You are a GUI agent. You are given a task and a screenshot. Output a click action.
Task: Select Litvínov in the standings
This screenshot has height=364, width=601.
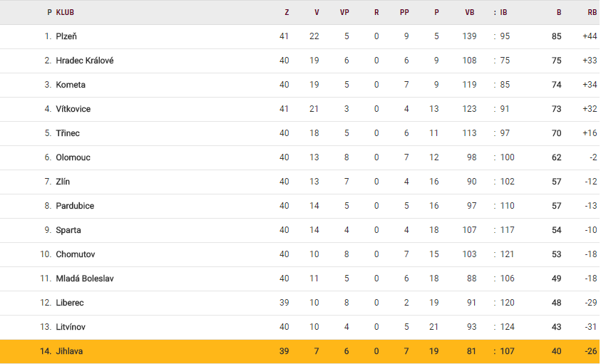72,327
